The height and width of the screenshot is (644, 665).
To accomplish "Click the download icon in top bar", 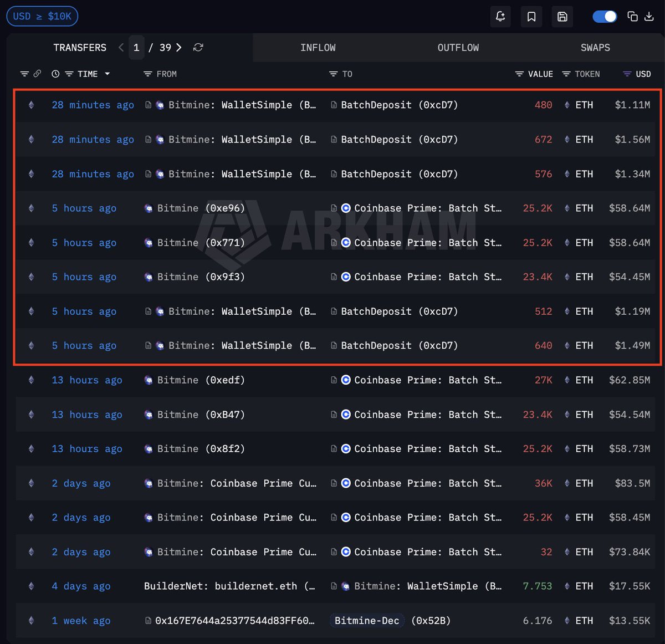I will click(649, 17).
